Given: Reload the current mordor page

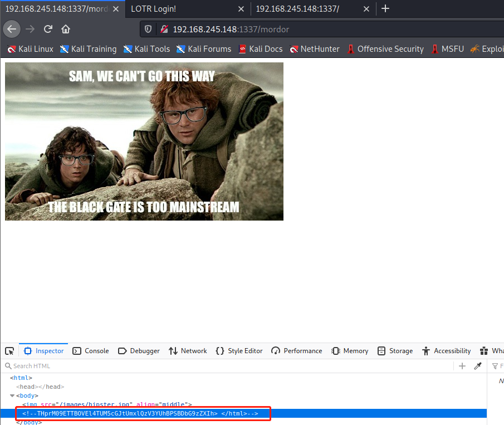Looking at the screenshot, I should click(x=48, y=30).
